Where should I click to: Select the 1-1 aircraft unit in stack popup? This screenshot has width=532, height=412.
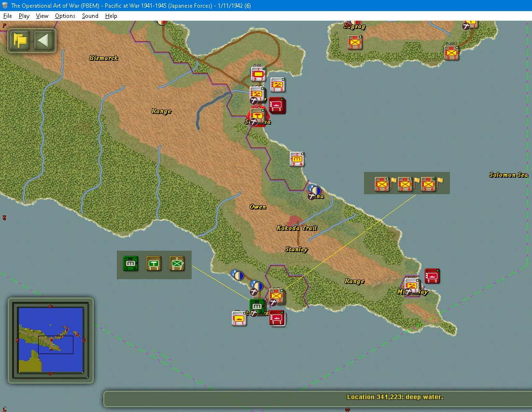click(x=154, y=264)
